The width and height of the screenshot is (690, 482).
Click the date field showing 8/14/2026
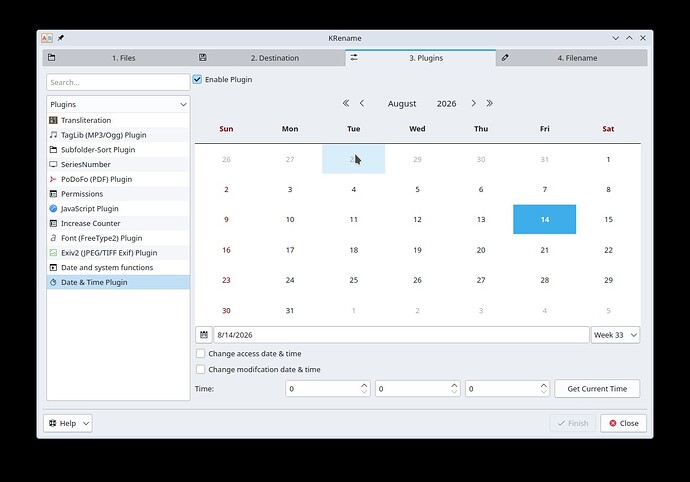coord(401,335)
